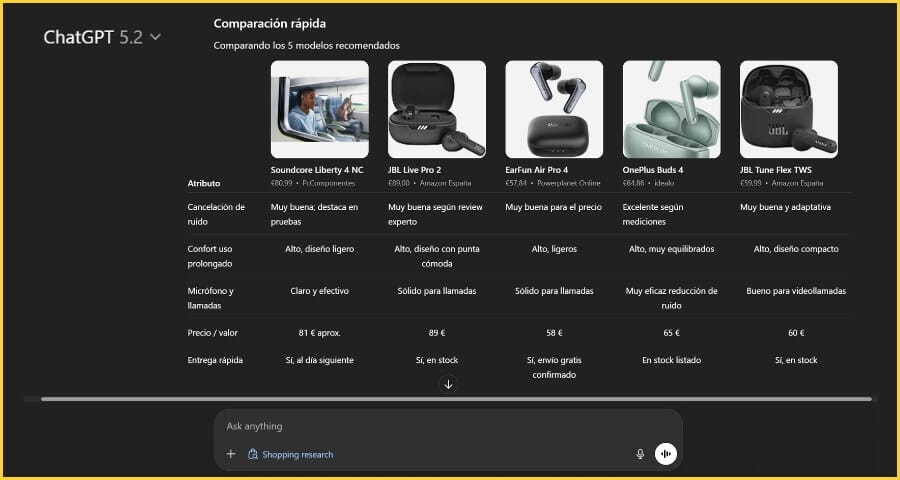Image resolution: width=900 pixels, height=480 pixels.
Task: Click the 'Cancelación de ruido' row label
Action: [x=216, y=214]
